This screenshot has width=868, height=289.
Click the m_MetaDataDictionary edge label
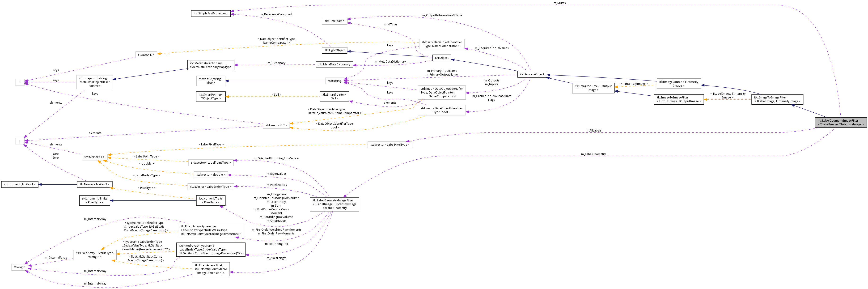[x=390, y=62]
